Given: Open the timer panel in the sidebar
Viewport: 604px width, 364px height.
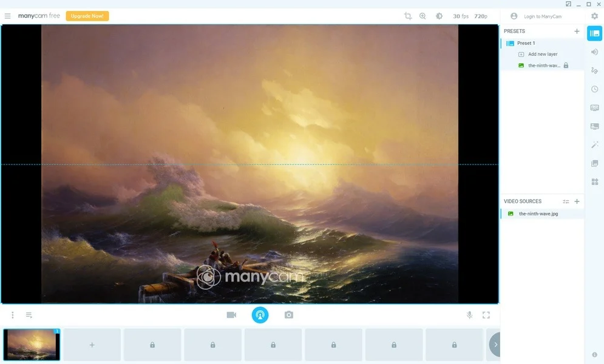Looking at the screenshot, I should coord(594,89).
